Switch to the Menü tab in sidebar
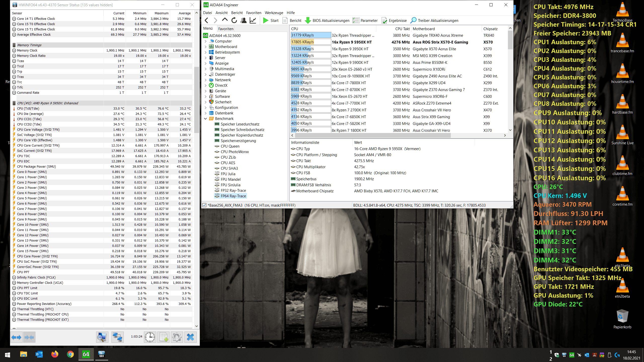644x362 pixels. click(208, 28)
